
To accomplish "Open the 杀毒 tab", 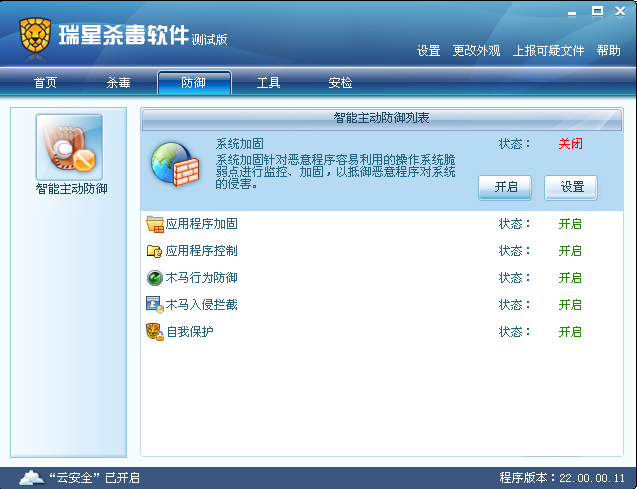I will tap(119, 83).
